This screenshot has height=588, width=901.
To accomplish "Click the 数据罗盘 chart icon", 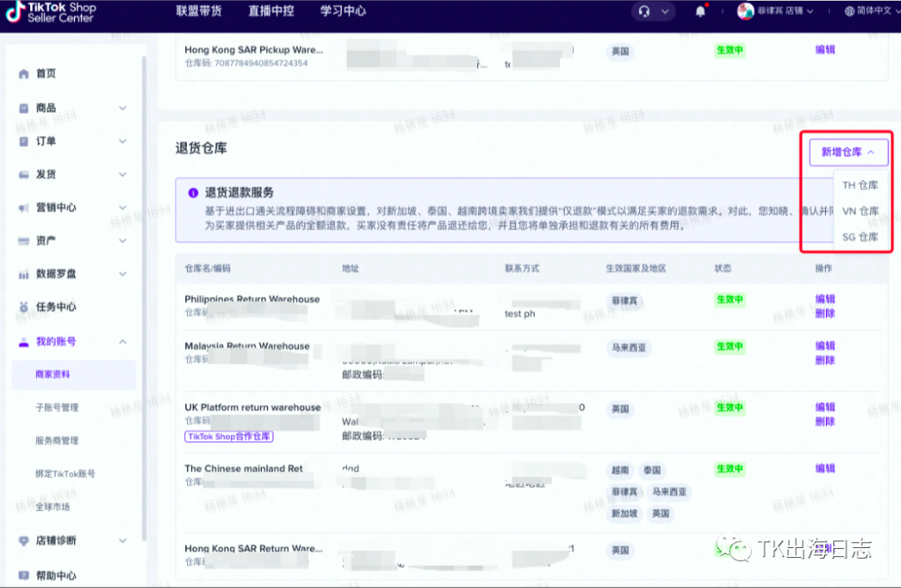I will click(x=23, y=274).
